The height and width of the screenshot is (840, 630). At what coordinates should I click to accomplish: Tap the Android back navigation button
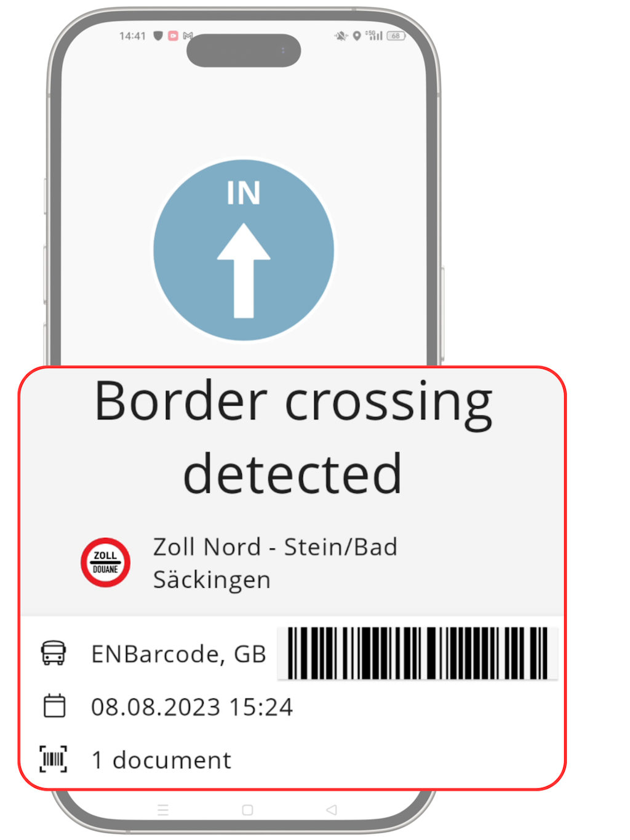click(332, 810)
